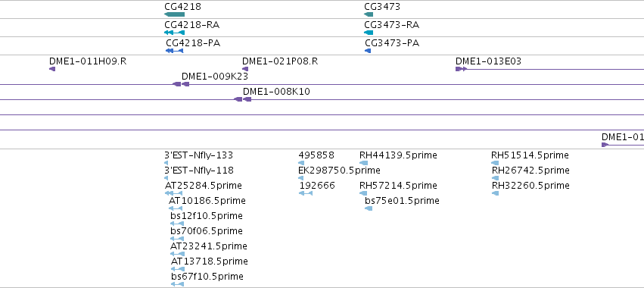Click the CG4218-RA transcript glyph
The width and height of the screenshot is (644, 288).
pos(175,33)
